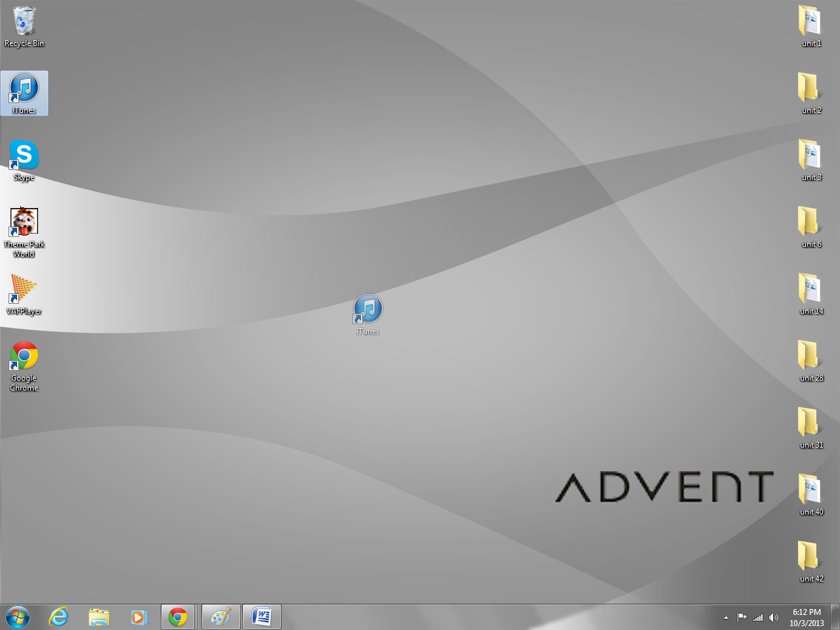Open Theme Park World
Screen dimensions: 840x630
[x=24, y=222]
